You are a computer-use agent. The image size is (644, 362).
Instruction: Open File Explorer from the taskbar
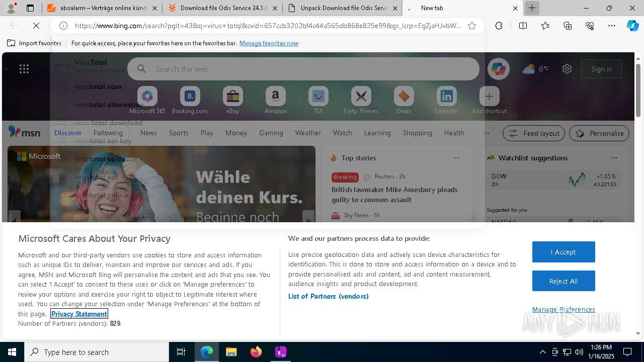pos(231,352)
